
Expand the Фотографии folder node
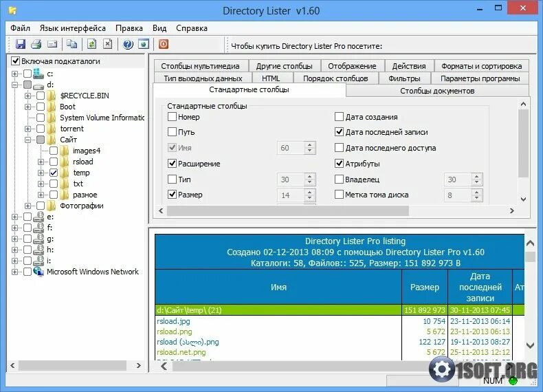27,206
